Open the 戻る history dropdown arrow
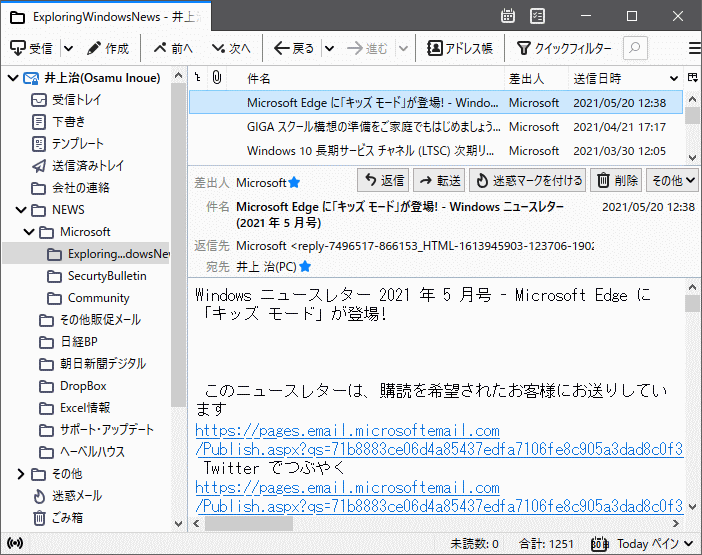702x555 pixels. click(330, 48)
